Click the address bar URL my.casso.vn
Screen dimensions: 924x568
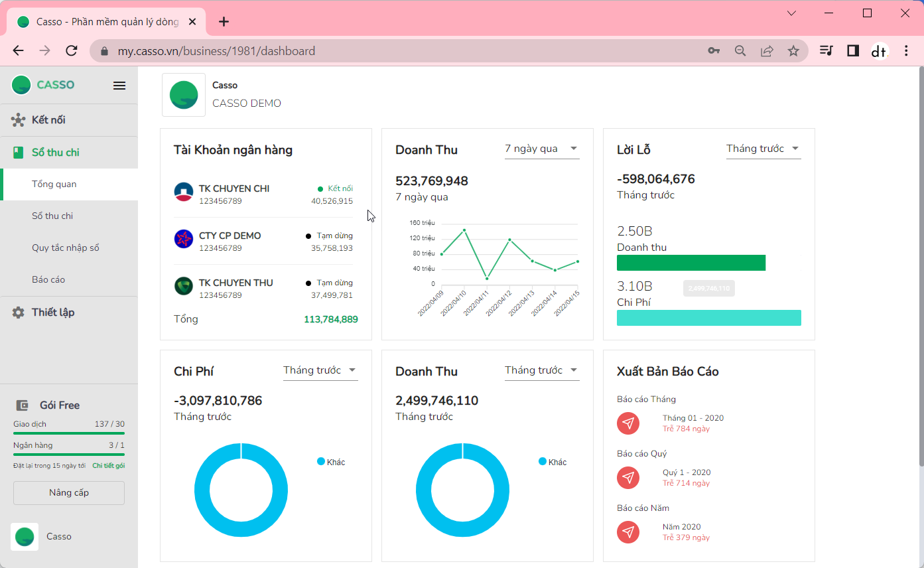pyautogui.click(x=216, y=51)
